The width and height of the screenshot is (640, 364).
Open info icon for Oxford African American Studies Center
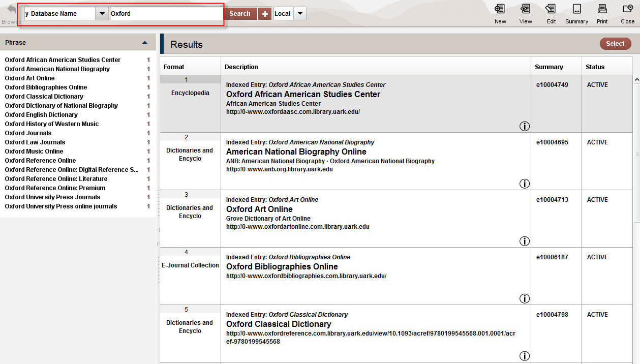click(x=525, y=126)
